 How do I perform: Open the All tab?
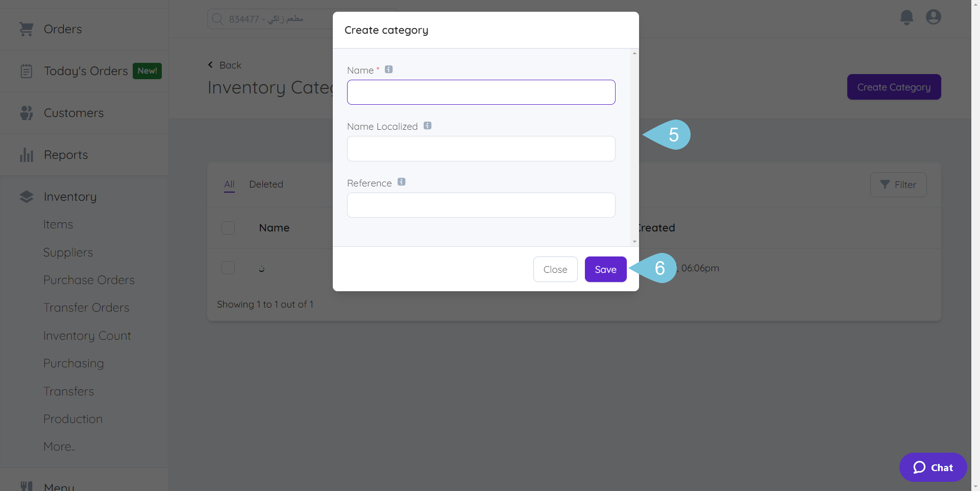coord(229,184)
